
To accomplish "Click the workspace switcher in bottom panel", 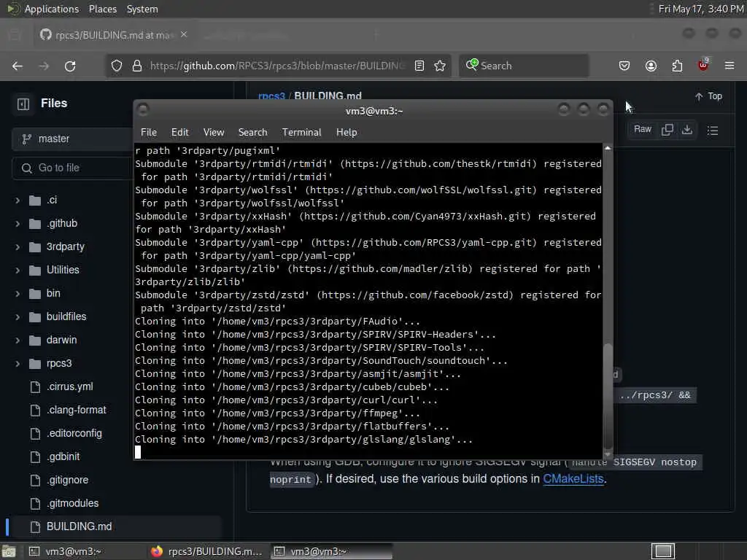I will [663, 551].
